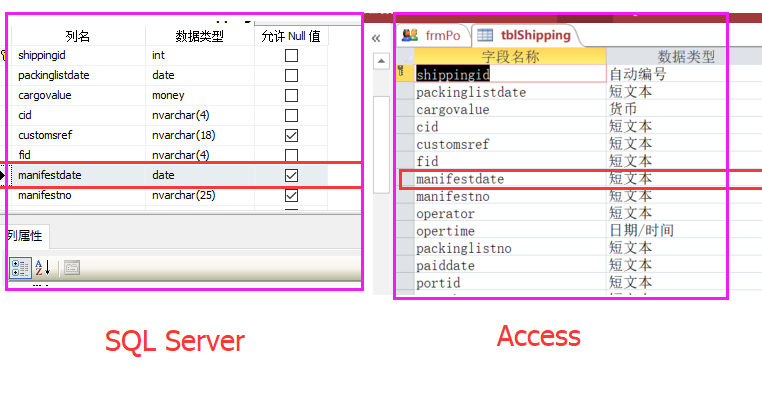Toggle Allow Null checkbox for shippingid
The width and height of the screenshot is (762, 403).
click(x=292, y=55)
